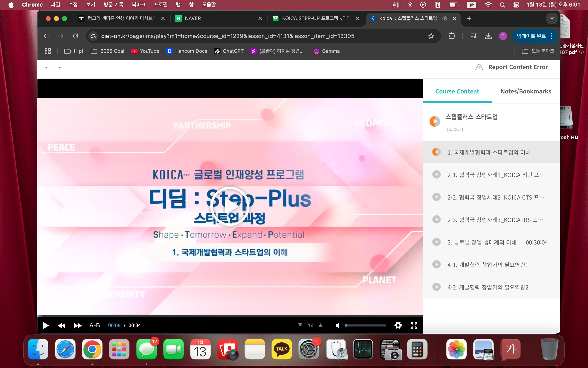Seek on the video progress bar
Screen dimensions: 588x368
(x=230, y=316)
